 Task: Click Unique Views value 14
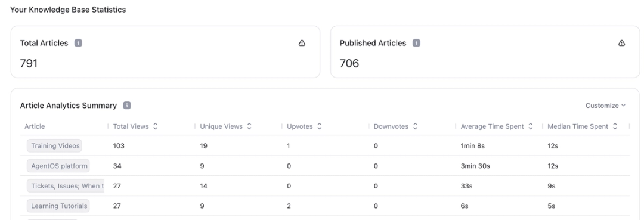coord(204,186)
